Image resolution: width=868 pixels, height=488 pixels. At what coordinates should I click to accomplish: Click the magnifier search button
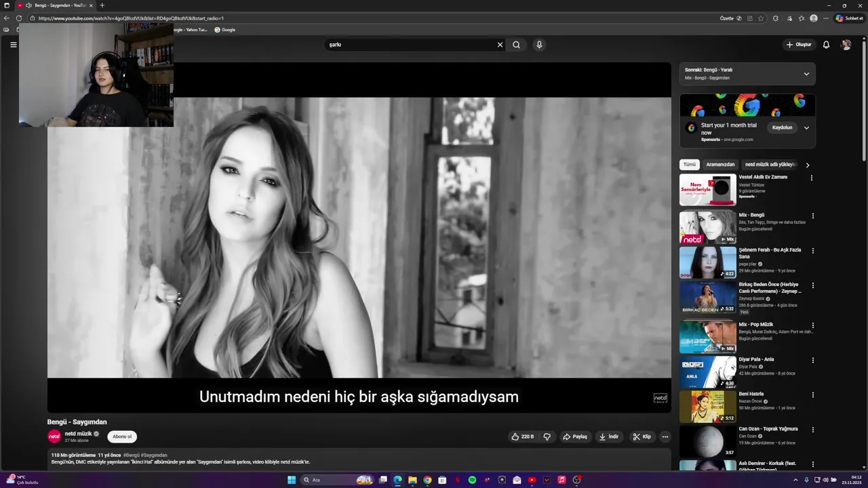click(x=517, y=45)
